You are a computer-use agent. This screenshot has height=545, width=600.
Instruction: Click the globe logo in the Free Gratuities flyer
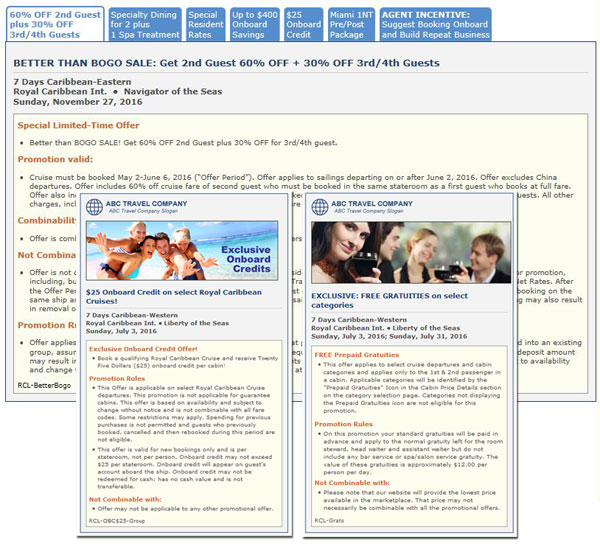pyautogui.click(x=320, y=207)
